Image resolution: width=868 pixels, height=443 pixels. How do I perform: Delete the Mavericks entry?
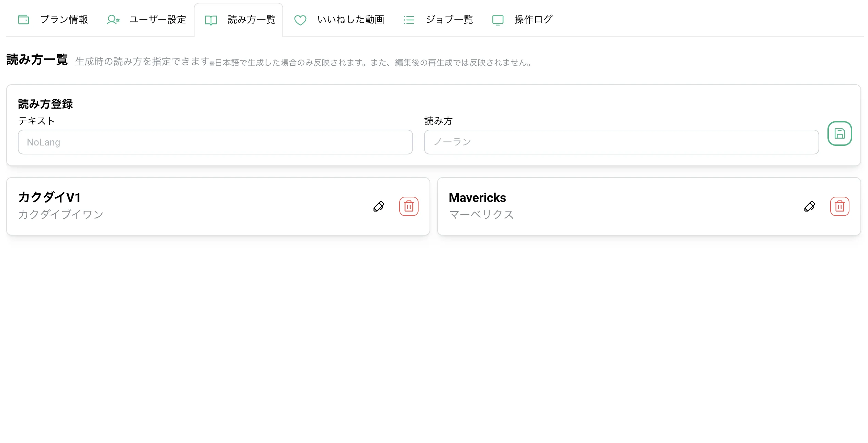coord(839,206)
